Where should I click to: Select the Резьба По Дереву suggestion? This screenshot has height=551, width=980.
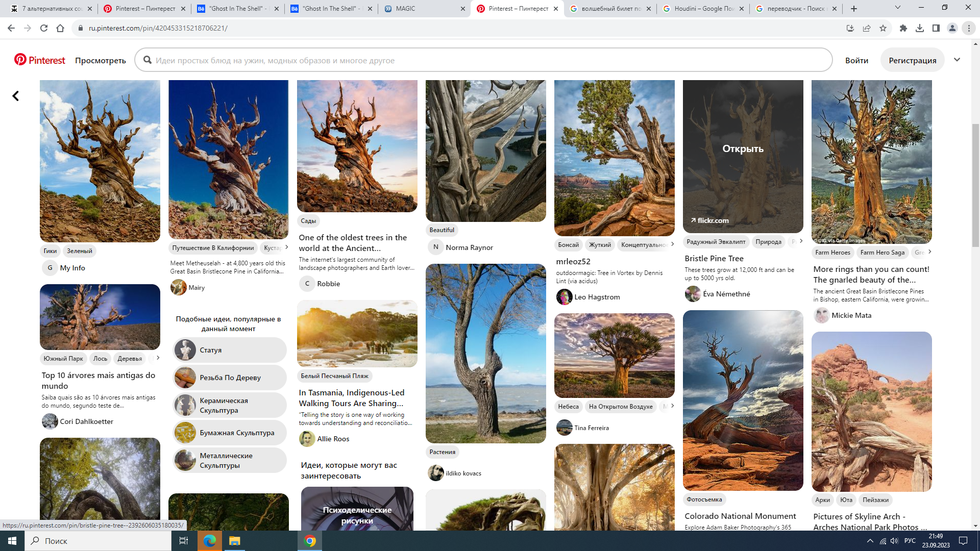[x=230, y=378]
